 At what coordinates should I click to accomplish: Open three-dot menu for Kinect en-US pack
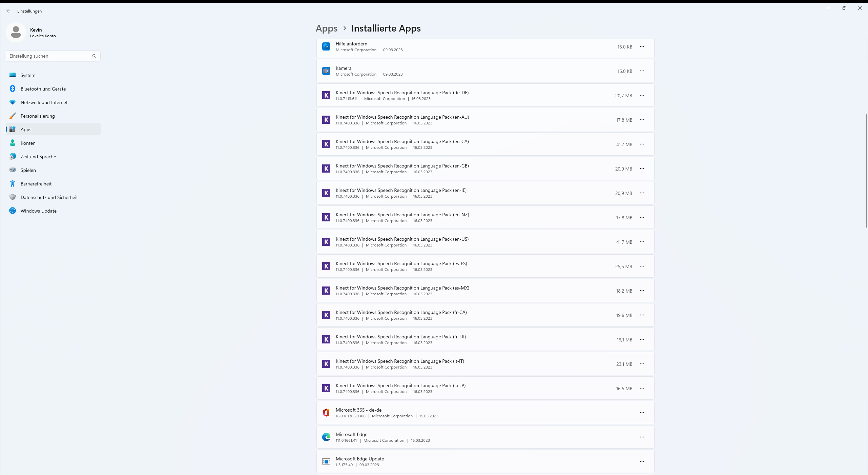click(642, 242)
